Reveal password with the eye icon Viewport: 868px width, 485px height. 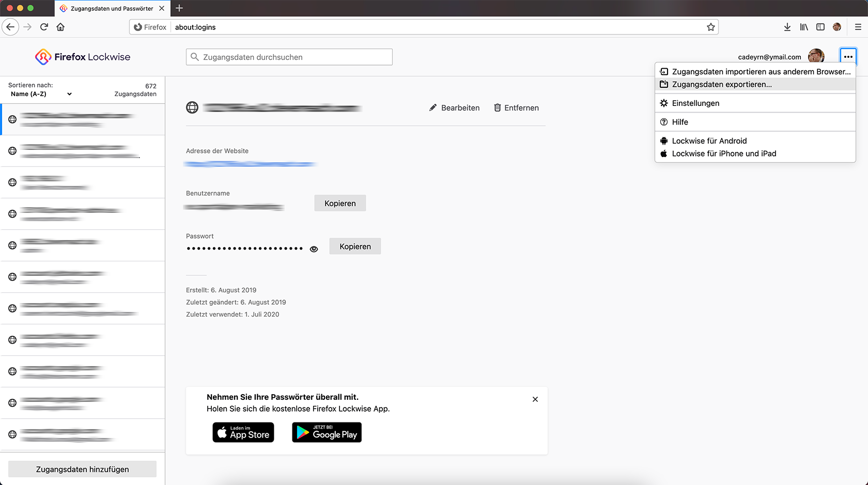(x=314, y=249)
